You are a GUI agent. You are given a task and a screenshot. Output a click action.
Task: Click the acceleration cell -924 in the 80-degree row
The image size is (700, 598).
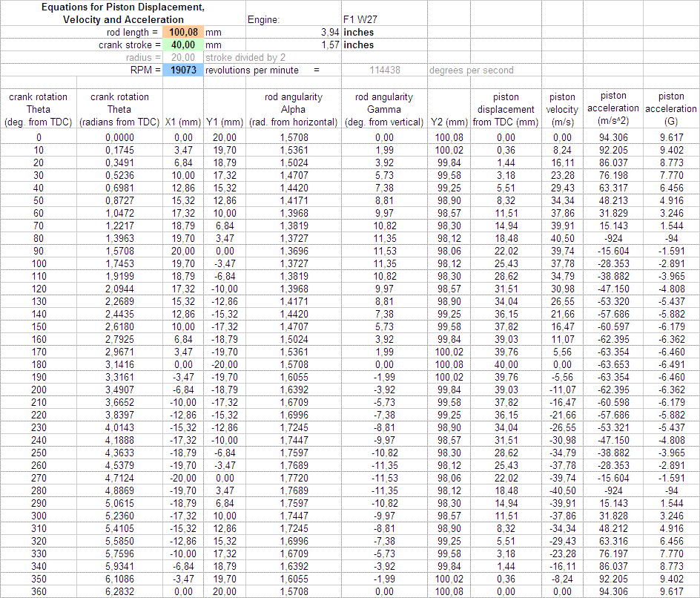click(613, 238)
